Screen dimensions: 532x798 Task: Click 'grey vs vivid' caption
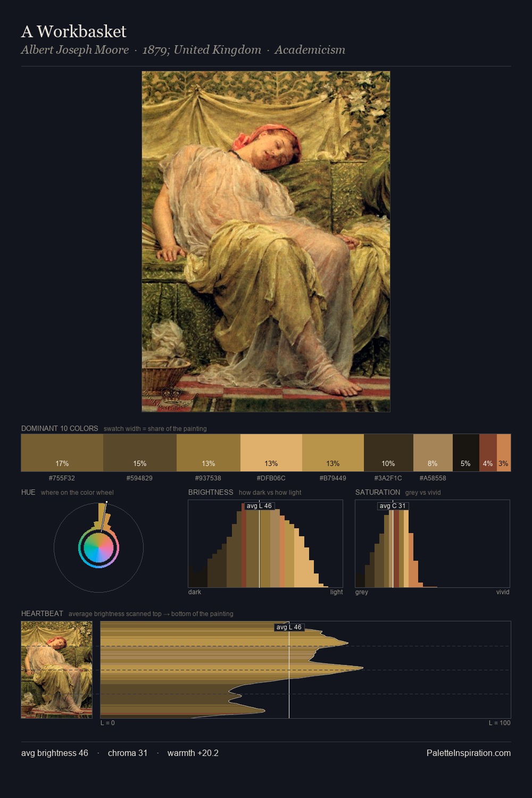coord(423,492)
